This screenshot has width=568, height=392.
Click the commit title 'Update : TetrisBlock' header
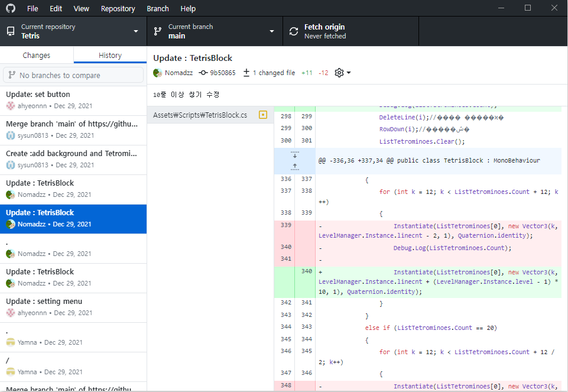pyautogui.click(x=193, y=58)
